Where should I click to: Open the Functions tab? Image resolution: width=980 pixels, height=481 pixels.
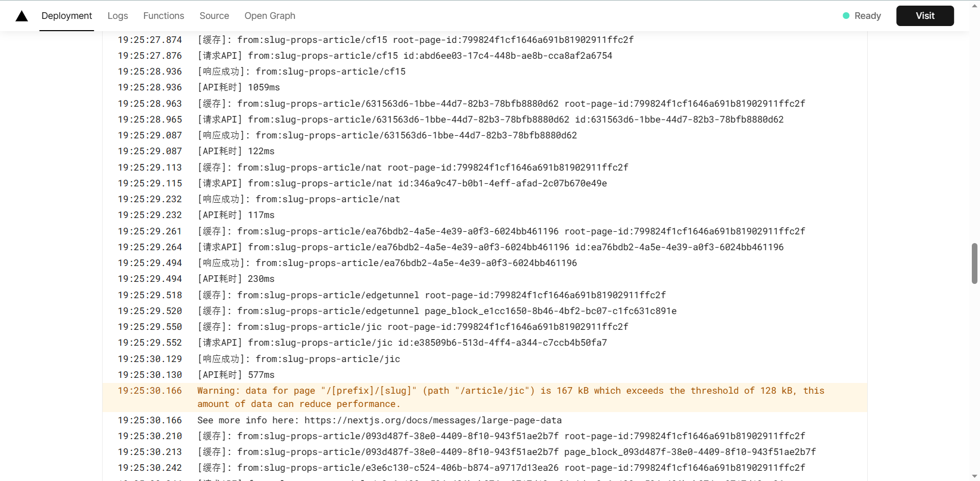pos(163,16)
